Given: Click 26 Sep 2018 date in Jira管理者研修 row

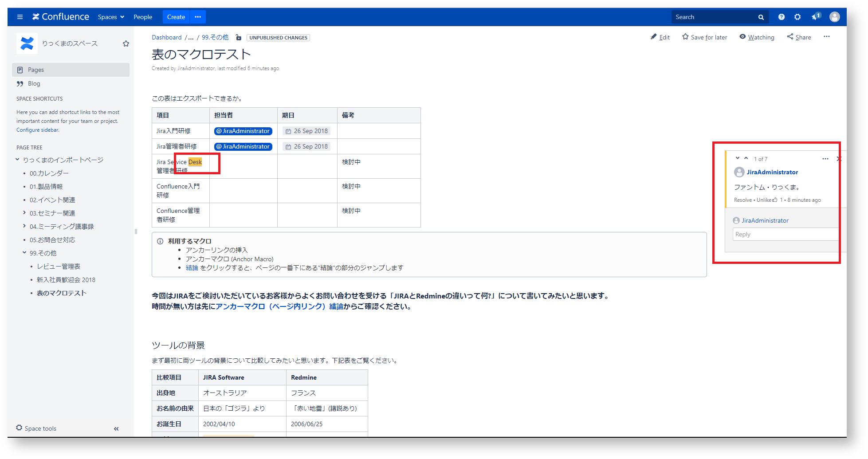Looking at the screenshot, I should [306, 146].
